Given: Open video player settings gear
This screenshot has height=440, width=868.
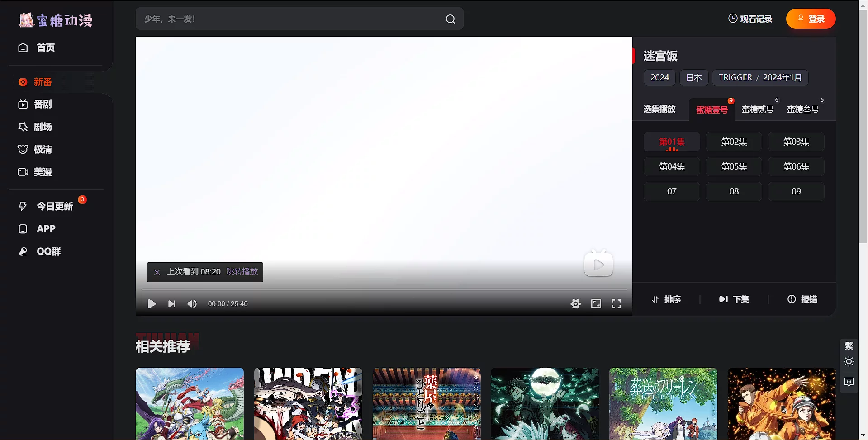Looking at the screenshot, I should pos(575,304).
